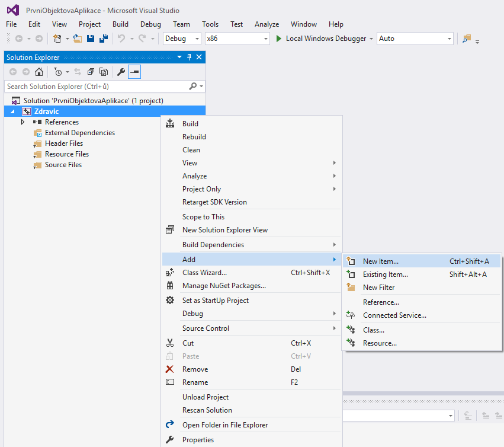504x447 pixels.
Task: Toggle the Preview Selected Items button
Action: (x=134, y=72)
